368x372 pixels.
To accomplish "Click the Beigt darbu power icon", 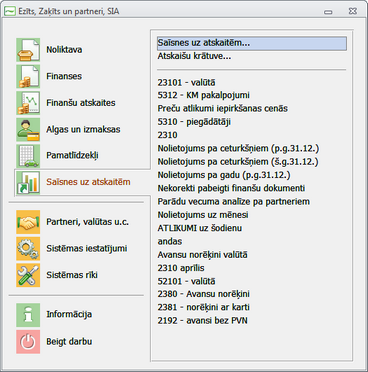I will point(28,342).
